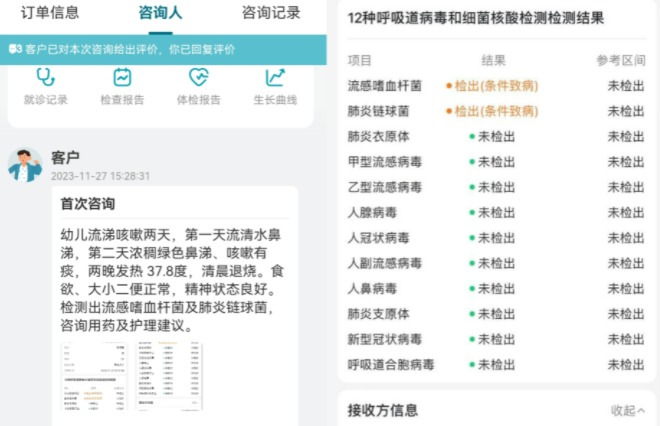Click 未检出 result for 呼吸道合胞病毒

492,364
